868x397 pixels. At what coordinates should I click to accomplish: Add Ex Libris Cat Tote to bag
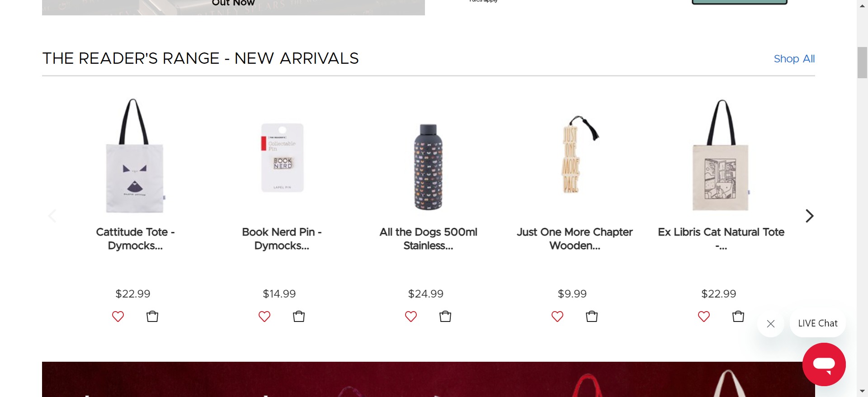738,316
